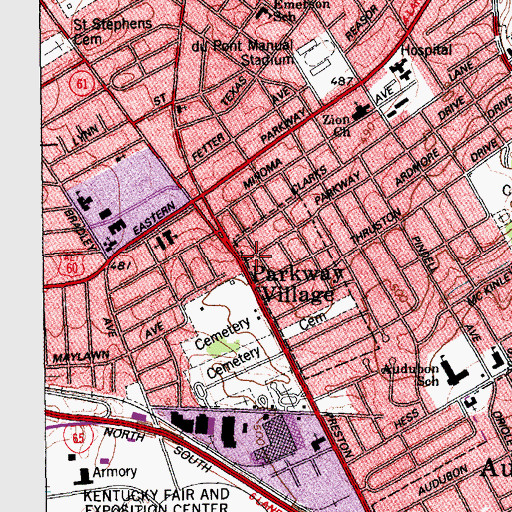The width and height of the screenshot is (512, 512).
Task: Click the HESS street label
Action: point(406,419)
